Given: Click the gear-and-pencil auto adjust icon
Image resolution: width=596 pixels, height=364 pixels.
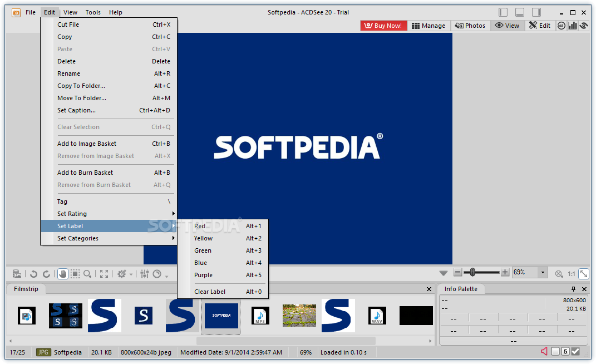Looking at the screenshot, I should pyautogui.click(x=122, y=274).
